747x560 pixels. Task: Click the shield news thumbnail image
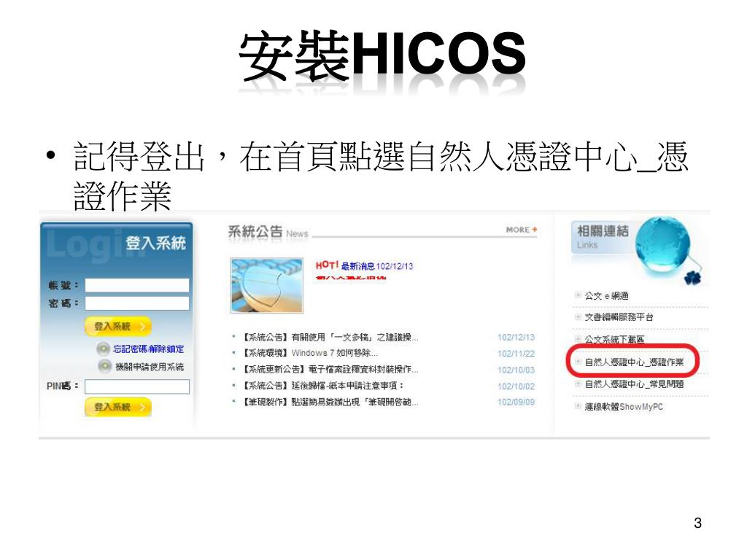point(266,285)
